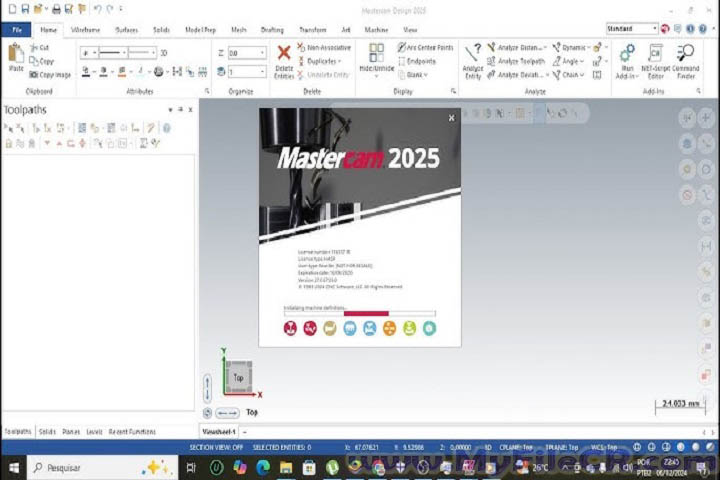
Task: Click Copy Image in Clipboard group
Action: tap(51, 74)
